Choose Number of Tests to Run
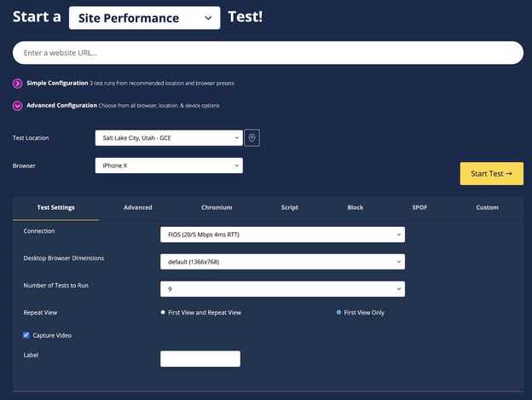This screenshot has height=400, width=532. pyautogui.click(x=282, y=289)
